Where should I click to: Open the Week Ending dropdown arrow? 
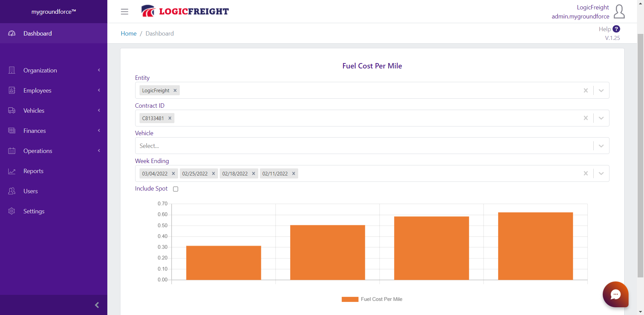(601, 173)
